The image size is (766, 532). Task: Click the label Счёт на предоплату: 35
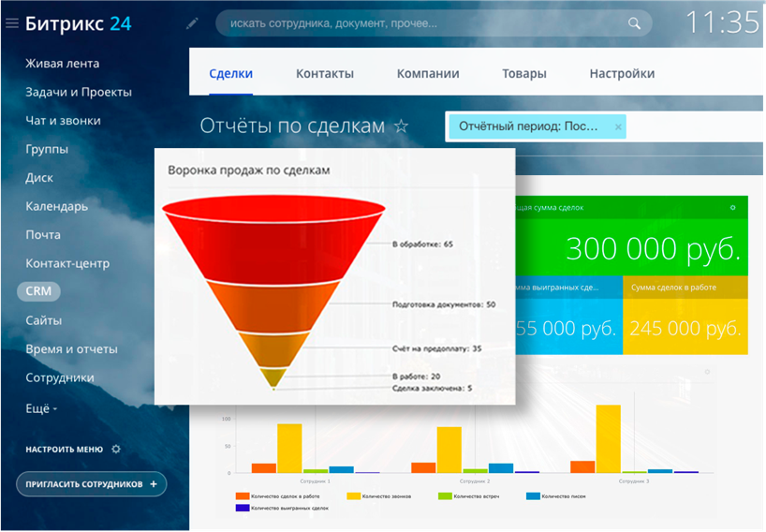436,348
